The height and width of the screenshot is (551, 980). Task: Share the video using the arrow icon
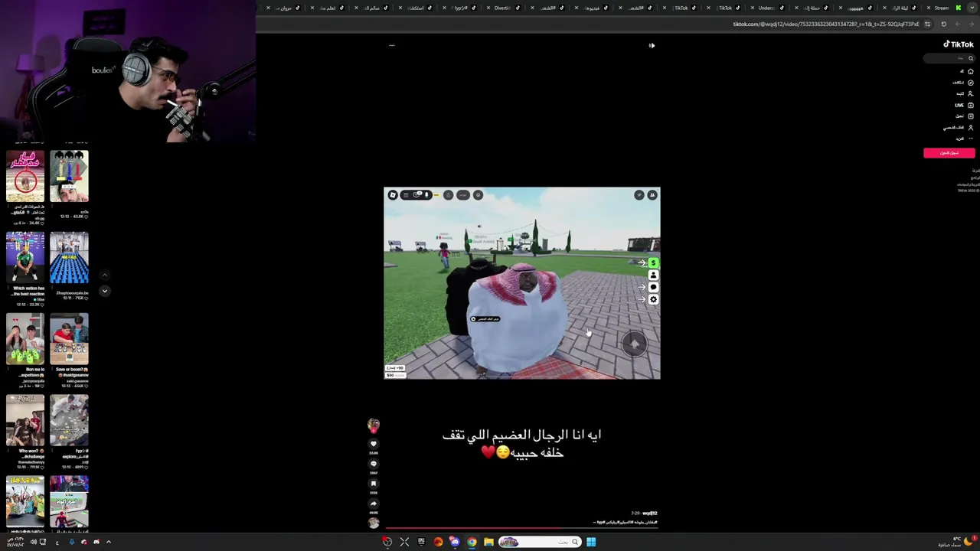[374, 504]
